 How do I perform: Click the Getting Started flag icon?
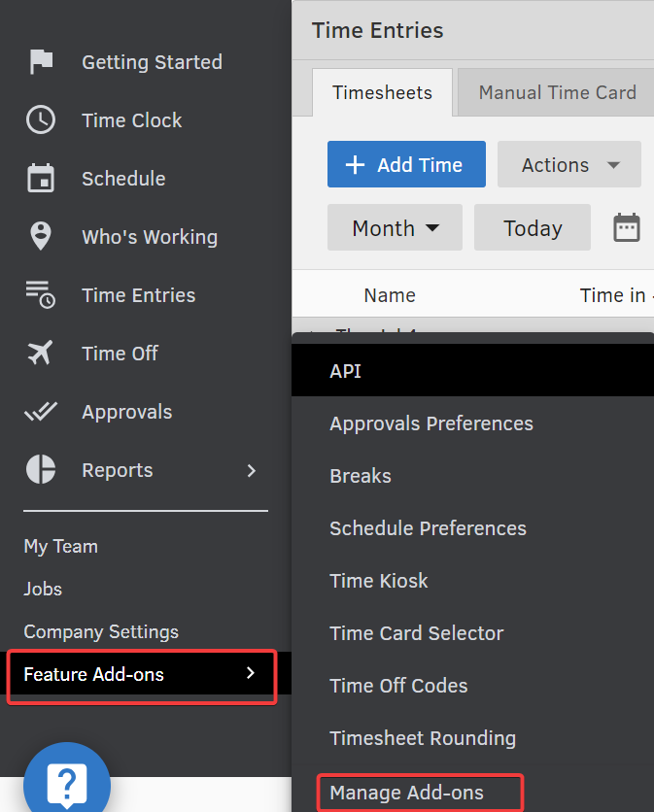click(41, 62)
